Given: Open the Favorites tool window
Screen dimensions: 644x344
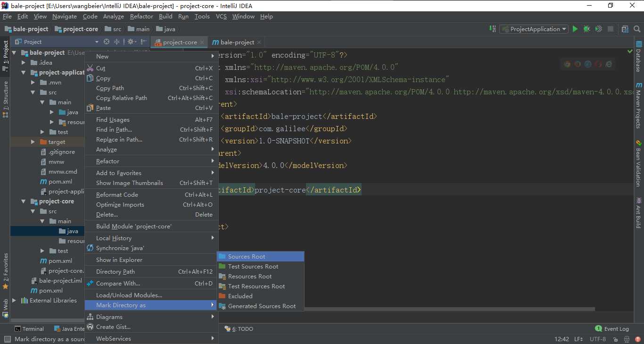Looking at the screenshot, I should 5,271.
